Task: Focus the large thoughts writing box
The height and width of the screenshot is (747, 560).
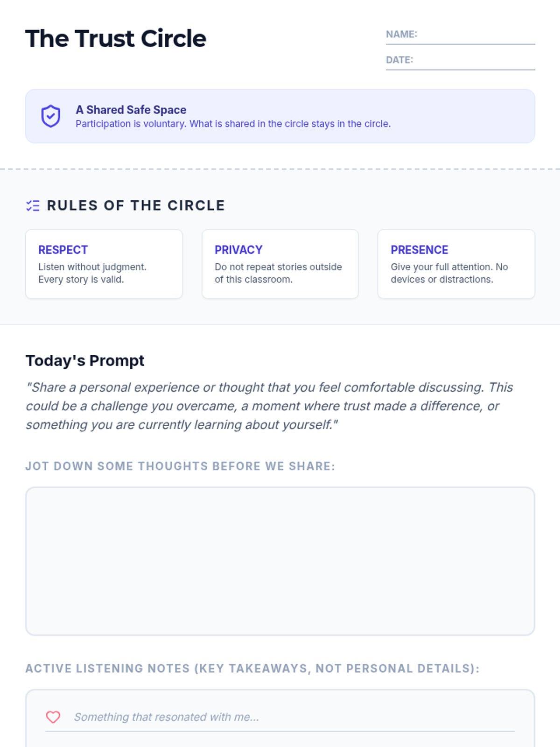Action: [280, 561]
